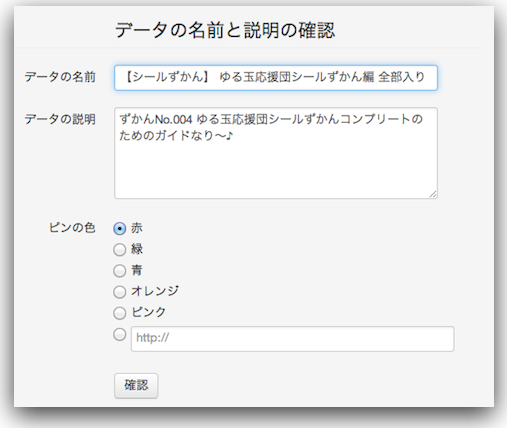Choose the 青 radio button
This screenshot has height=428, width=507.
pos(119,271)
